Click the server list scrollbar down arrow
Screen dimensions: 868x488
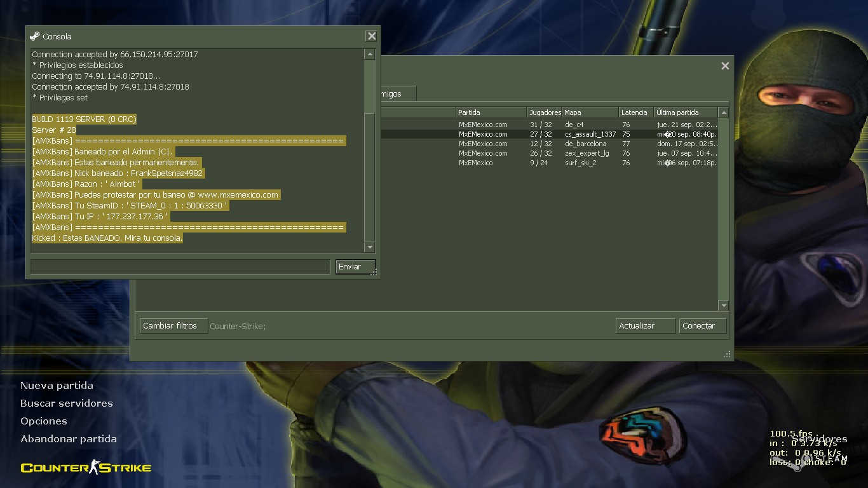pos(723,306)
